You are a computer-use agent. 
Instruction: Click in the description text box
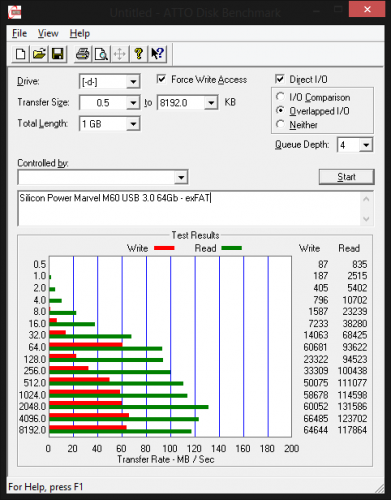[x=189, y=208]
